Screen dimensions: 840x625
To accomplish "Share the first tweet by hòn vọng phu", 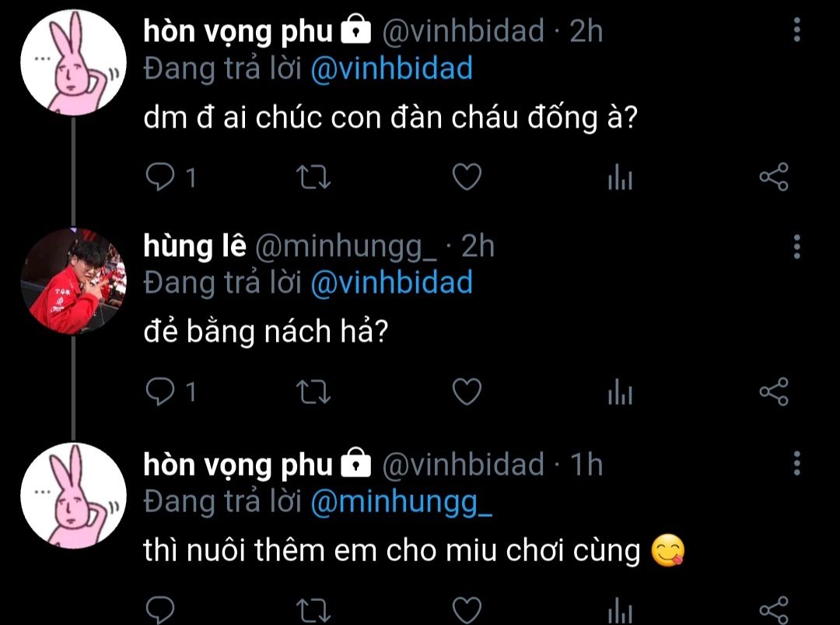I will pos(774,177).
